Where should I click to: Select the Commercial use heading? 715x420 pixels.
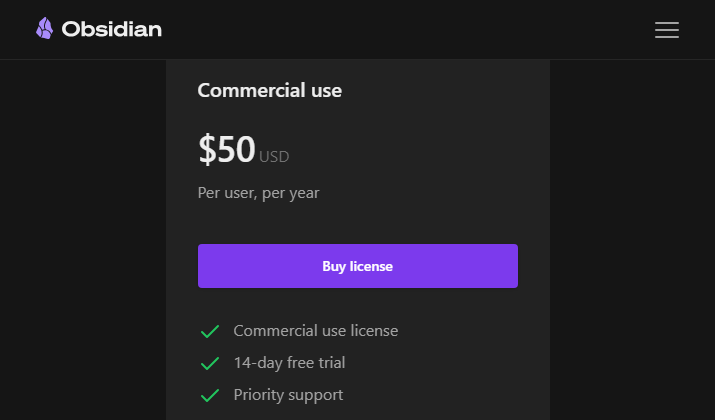(x=269, y=90)
